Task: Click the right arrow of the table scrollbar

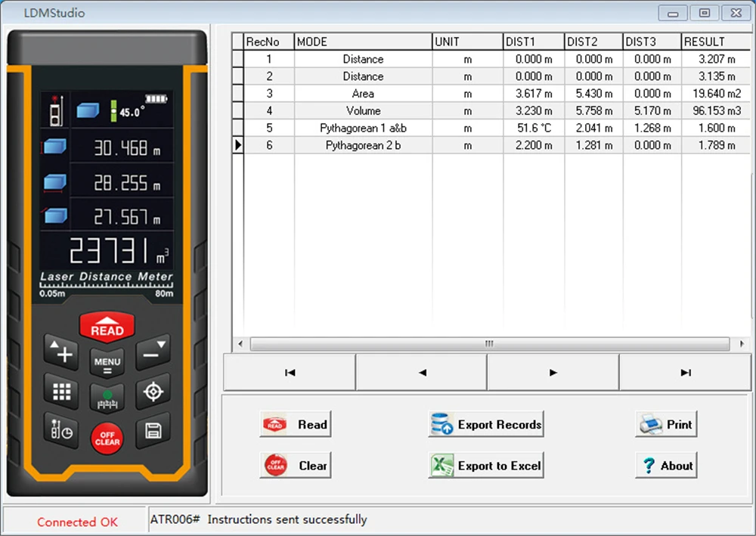Action: click(742, 344)
